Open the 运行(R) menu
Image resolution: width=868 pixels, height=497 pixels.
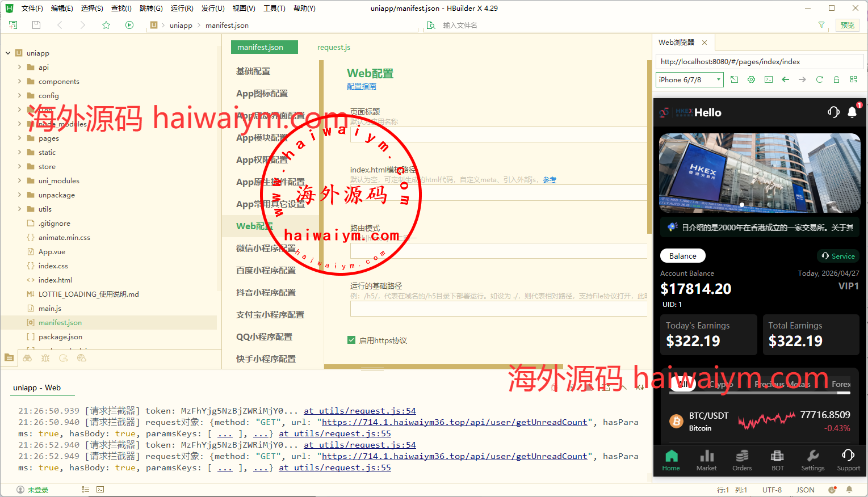[182, 9]
